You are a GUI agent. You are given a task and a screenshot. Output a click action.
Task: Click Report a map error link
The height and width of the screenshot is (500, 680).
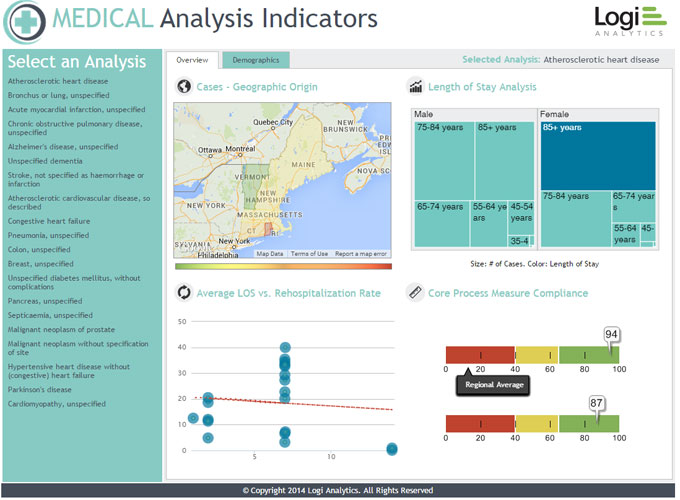(361, 254)
